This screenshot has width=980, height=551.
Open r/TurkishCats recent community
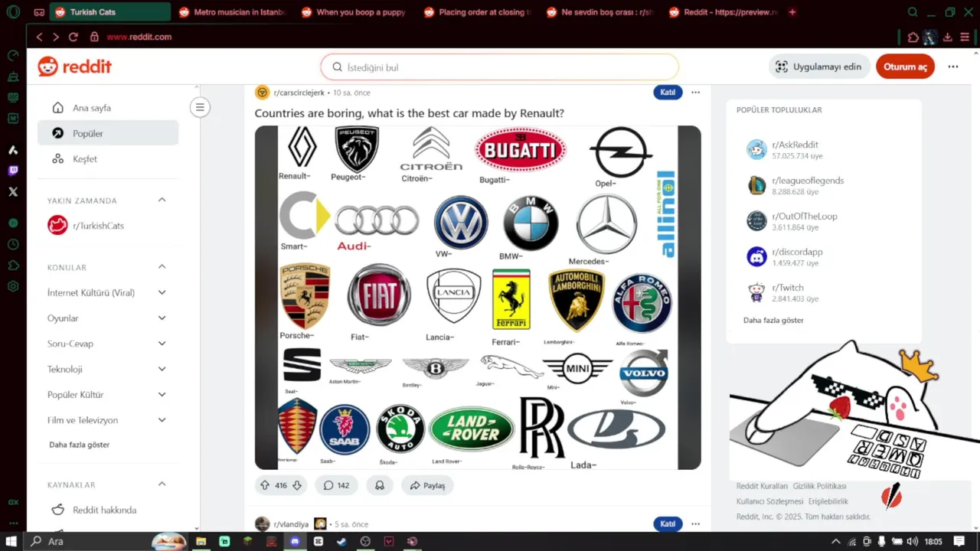pos(108,226)
